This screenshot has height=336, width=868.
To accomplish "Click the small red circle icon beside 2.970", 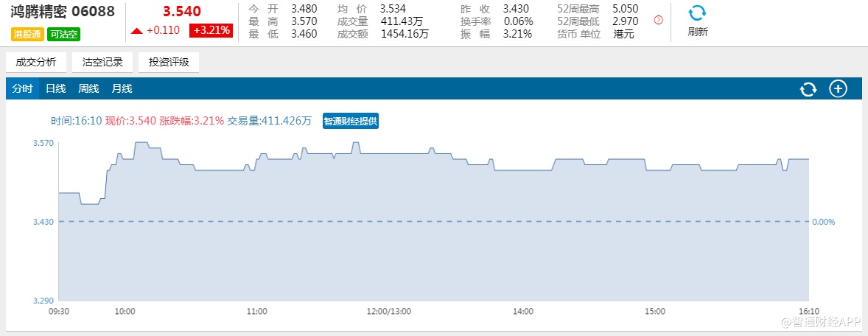I will (x=659, y=21).
